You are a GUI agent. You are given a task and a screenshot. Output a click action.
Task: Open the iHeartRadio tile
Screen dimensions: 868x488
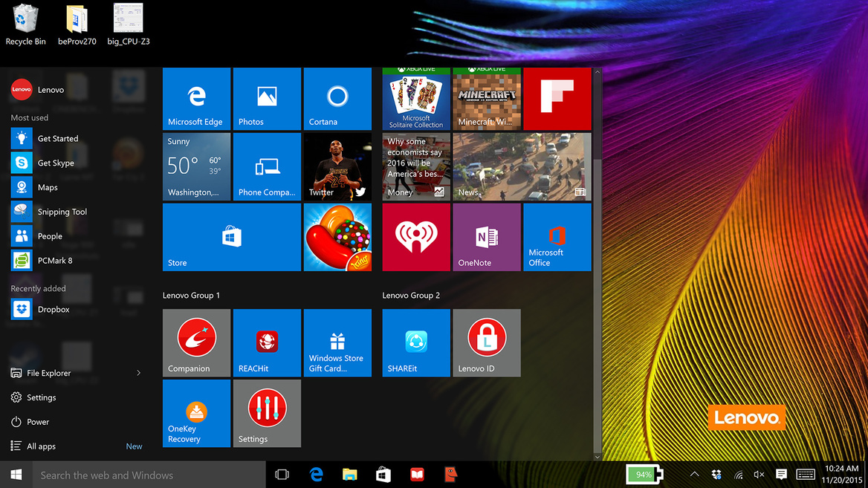(416, 237)
